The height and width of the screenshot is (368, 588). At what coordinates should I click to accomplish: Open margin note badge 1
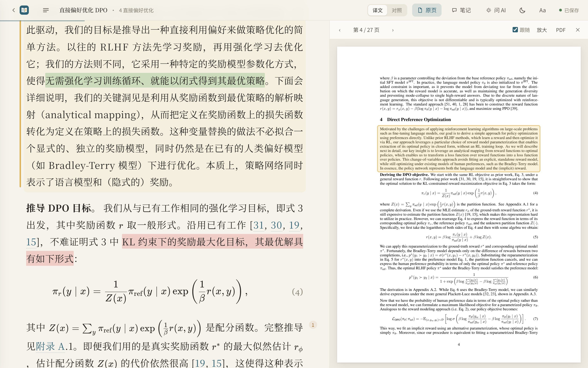pyautogui.click(x=313, y=325)
